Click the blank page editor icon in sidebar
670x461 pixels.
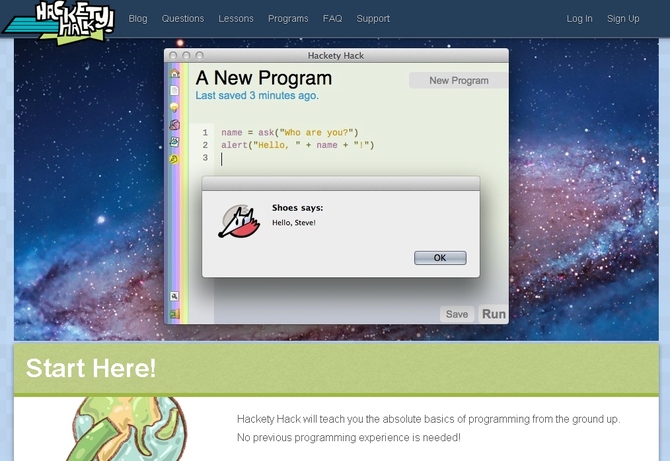(x=174, y=91)
